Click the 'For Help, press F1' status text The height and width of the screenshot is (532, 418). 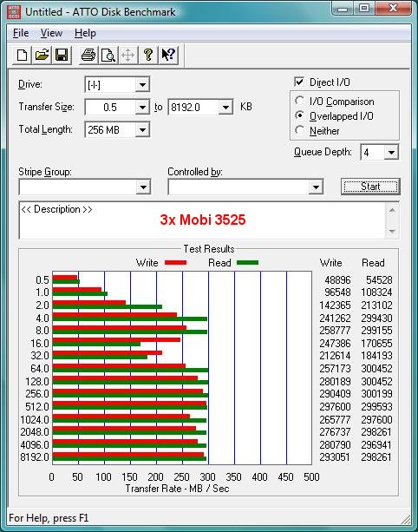[49, 518]
